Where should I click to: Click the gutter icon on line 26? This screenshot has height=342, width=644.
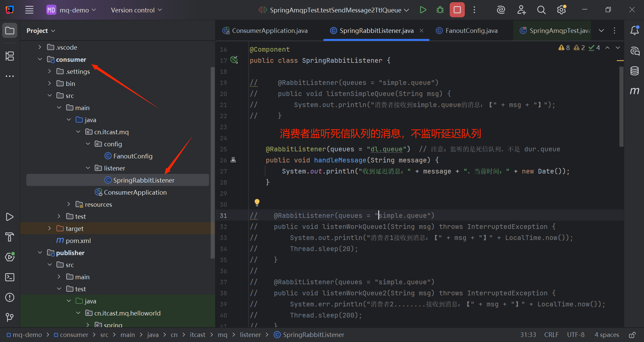(233, 160)
